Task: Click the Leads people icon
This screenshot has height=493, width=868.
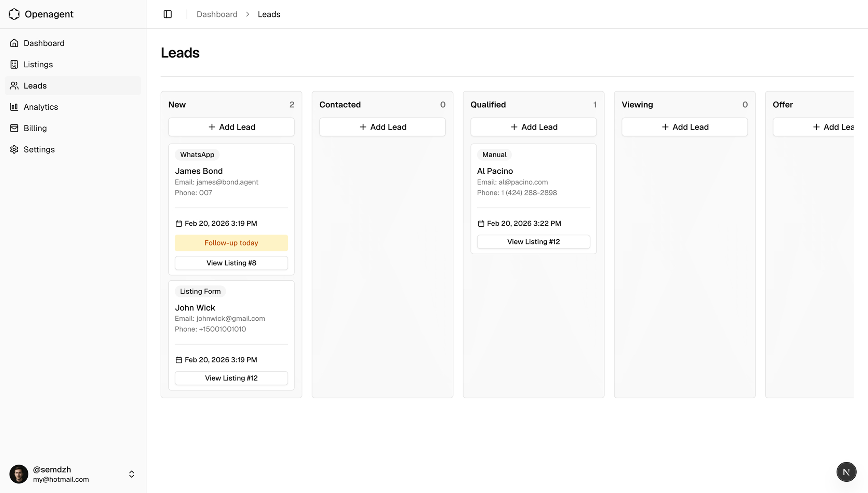Action: point(14,85)
